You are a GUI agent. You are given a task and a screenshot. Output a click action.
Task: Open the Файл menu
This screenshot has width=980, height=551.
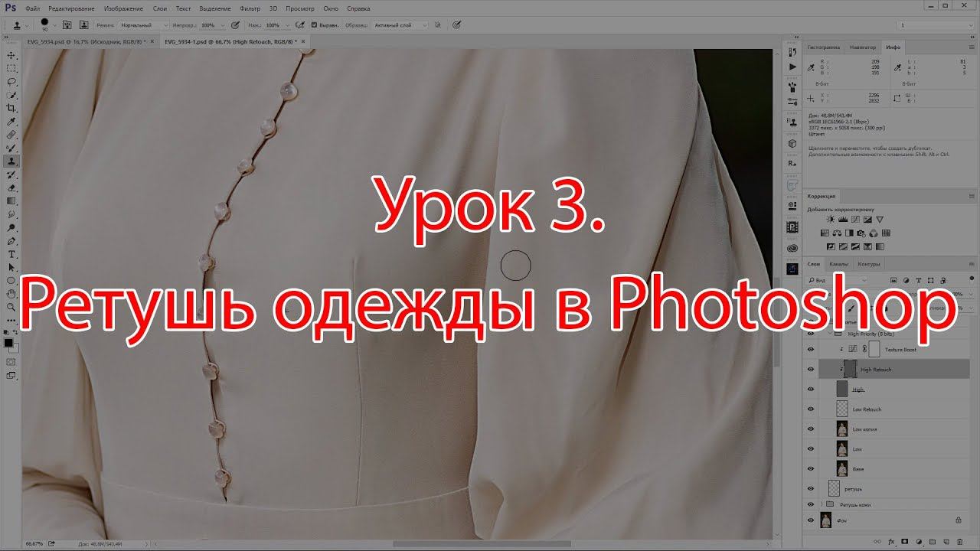pyautogui.click(x=32, y=8)
